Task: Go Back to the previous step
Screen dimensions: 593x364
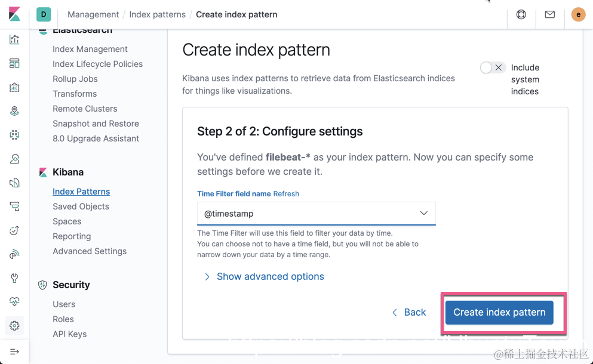Action: pos(409,313)
